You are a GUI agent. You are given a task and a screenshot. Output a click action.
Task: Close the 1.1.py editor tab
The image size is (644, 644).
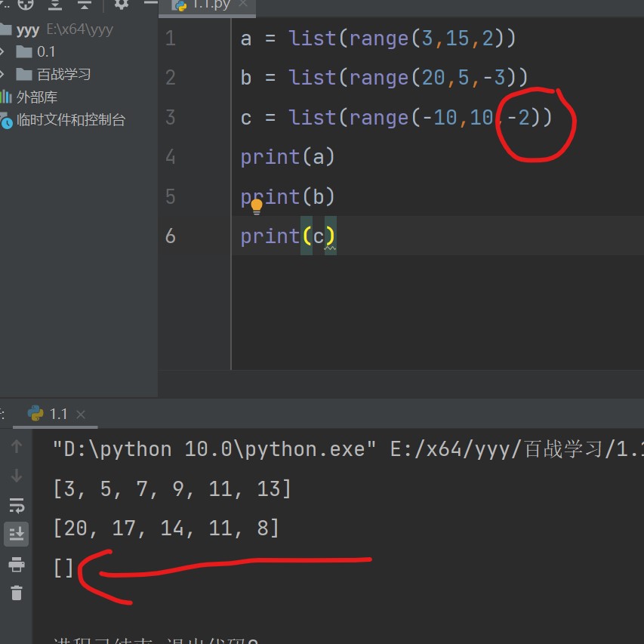pyautogui.click(x=243, y=4)
